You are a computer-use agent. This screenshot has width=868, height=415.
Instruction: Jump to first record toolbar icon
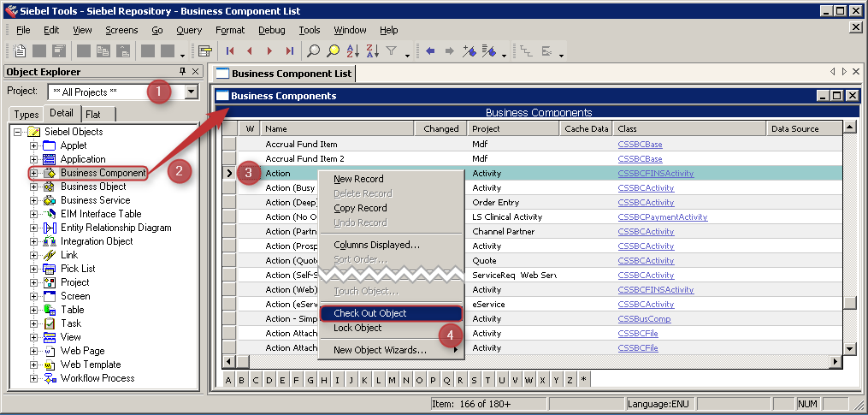(x=230, y=51)
